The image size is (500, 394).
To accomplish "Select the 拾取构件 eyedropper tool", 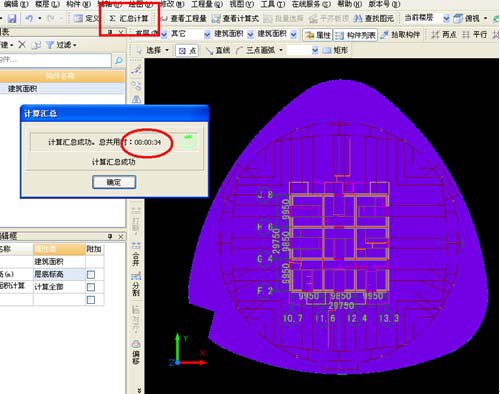I will 400,35.
